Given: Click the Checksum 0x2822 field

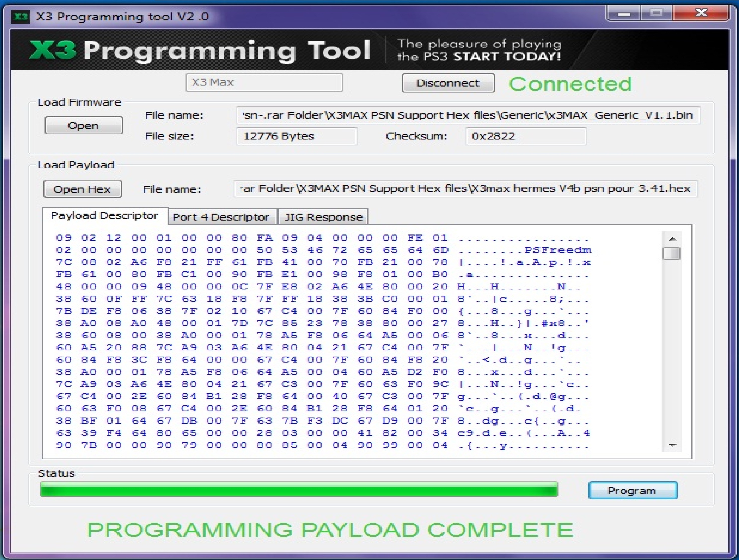Looking at the screenshot, I should coord(526,136).
